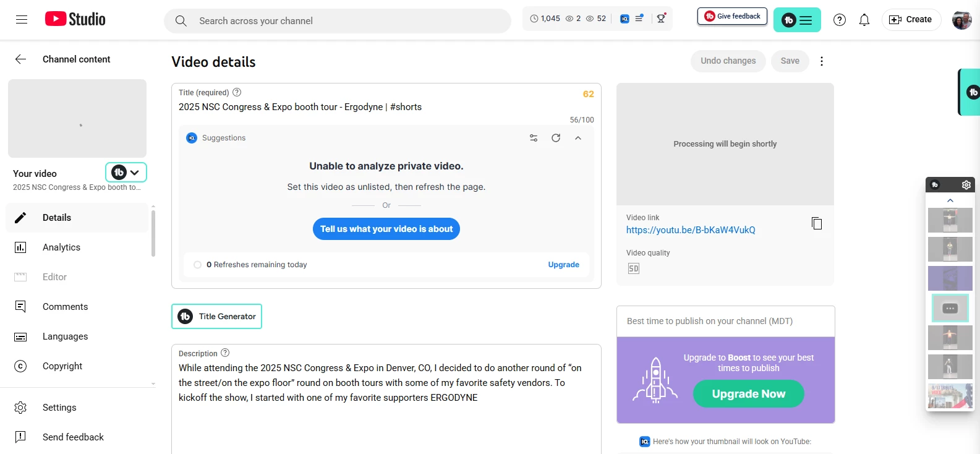Image resolution: width=980 pixels, height=454 pixels.
Task: Select Details in the sidebar
Action: (77, 218)
